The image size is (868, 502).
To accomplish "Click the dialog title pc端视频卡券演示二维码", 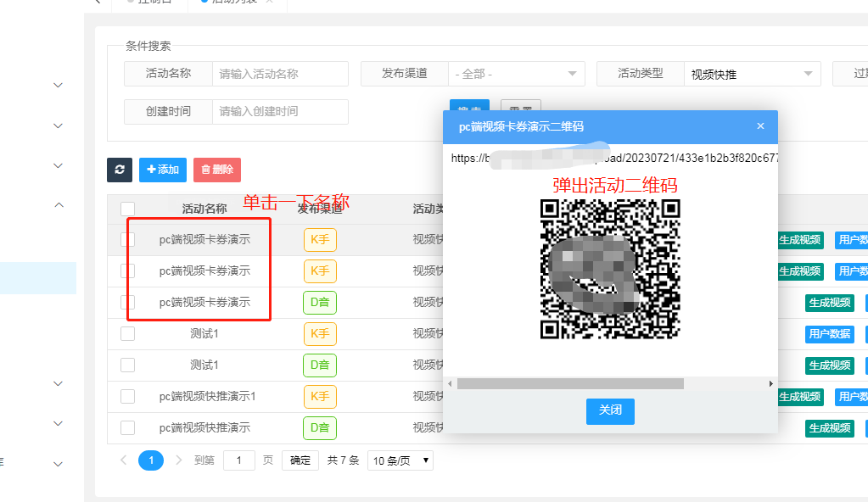I will (521, 126).
